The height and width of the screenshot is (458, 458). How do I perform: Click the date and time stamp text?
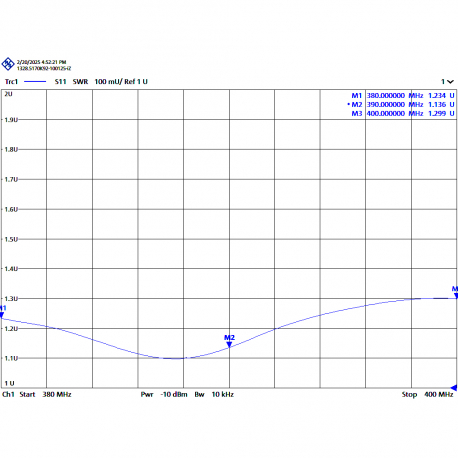point(41,62)
